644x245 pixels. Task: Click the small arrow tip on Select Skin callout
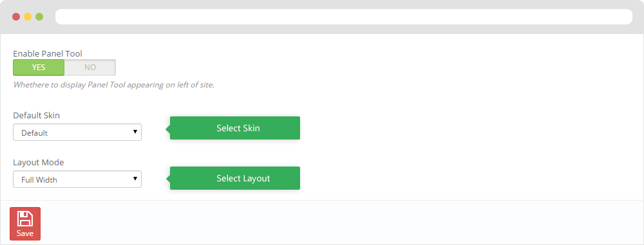pyautogui.click(x=167, y=129)
